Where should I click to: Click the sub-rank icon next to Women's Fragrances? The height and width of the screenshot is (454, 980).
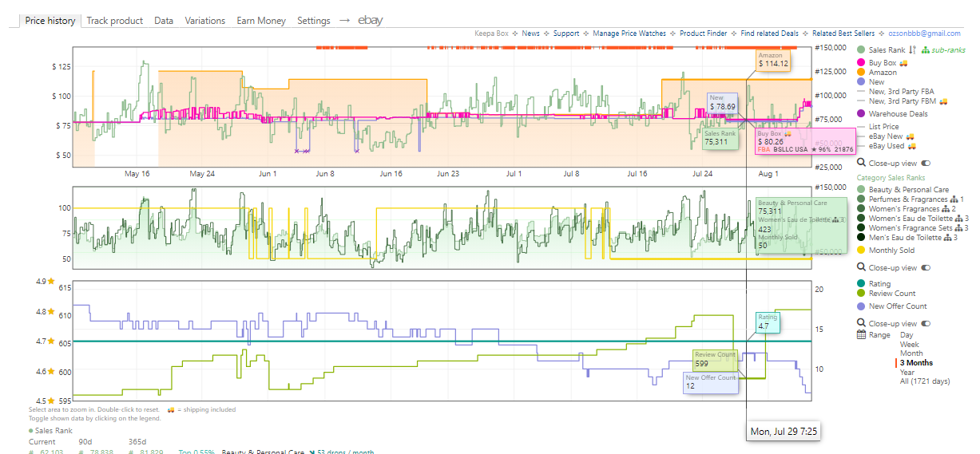click(x=946, y=209)
